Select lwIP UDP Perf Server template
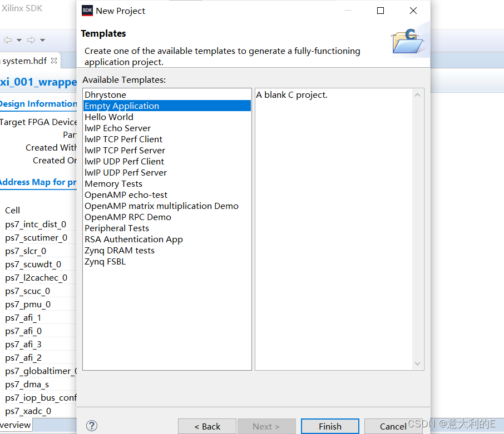The image size is (504, 434). click(167, 173)
